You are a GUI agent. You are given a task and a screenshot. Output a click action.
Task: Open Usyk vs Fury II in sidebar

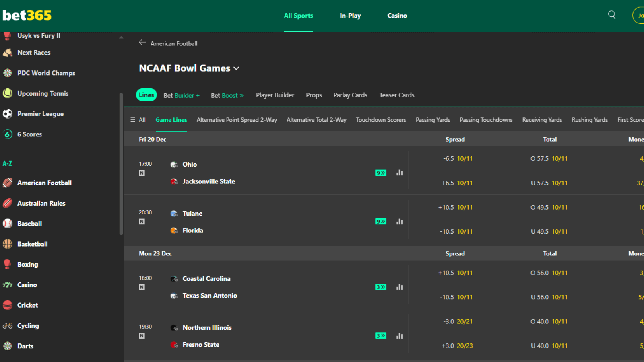coord(39,36)
